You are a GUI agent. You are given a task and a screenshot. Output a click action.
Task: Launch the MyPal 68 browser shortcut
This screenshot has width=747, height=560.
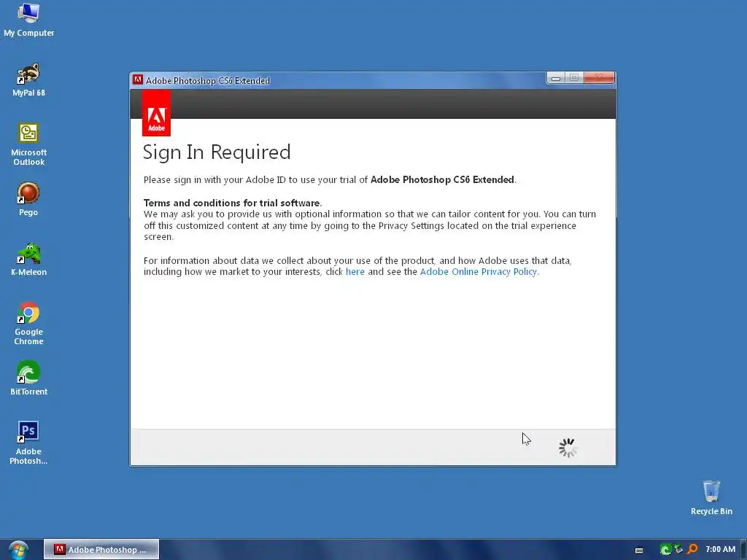click(x=28, y=79)
